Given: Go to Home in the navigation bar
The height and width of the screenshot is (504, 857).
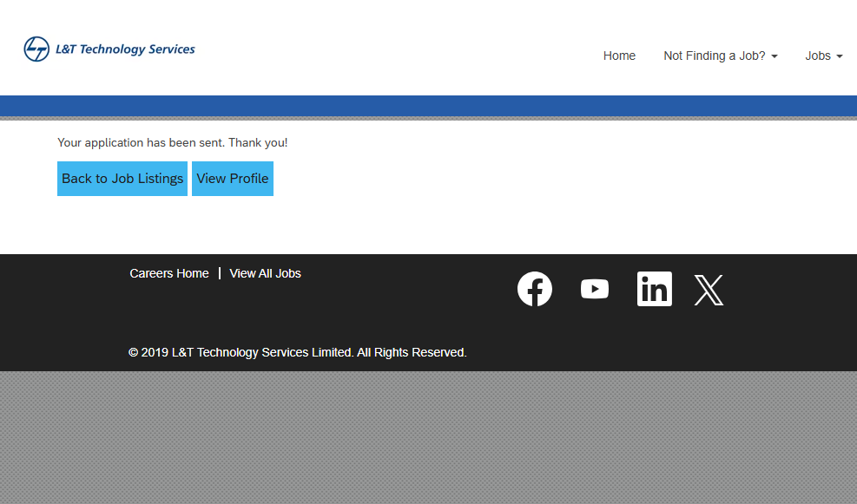Looking at the screenshot, I should [x=619, y=56].
